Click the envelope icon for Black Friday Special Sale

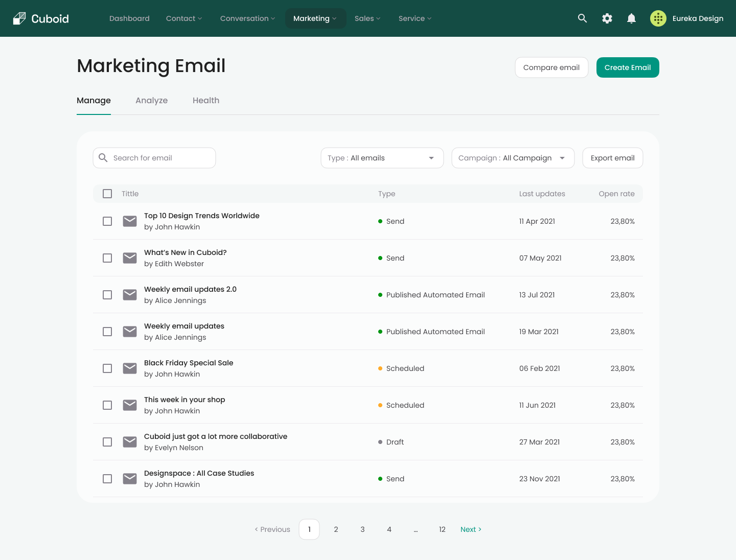pos(129,368)
